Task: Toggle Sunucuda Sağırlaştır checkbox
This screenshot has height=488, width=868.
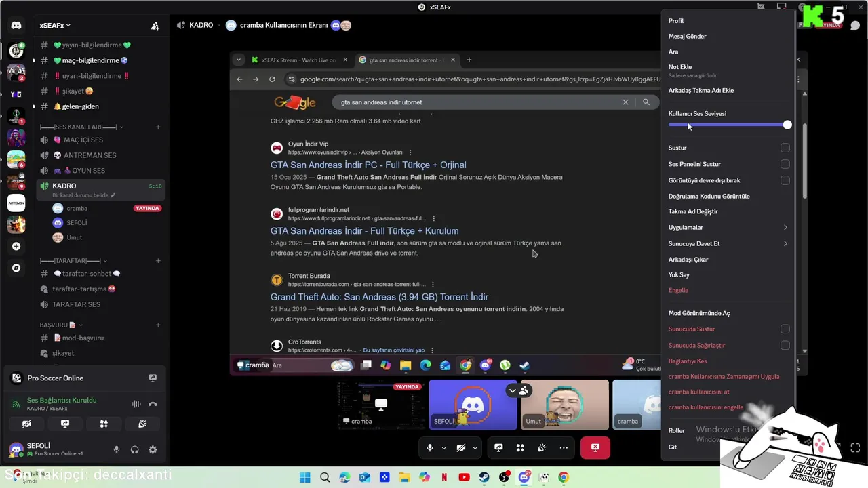Action: click(x=785, y=345)
